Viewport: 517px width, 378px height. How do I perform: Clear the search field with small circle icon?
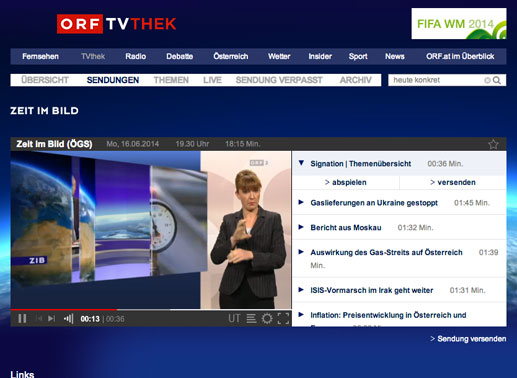[x=487, y=80]
